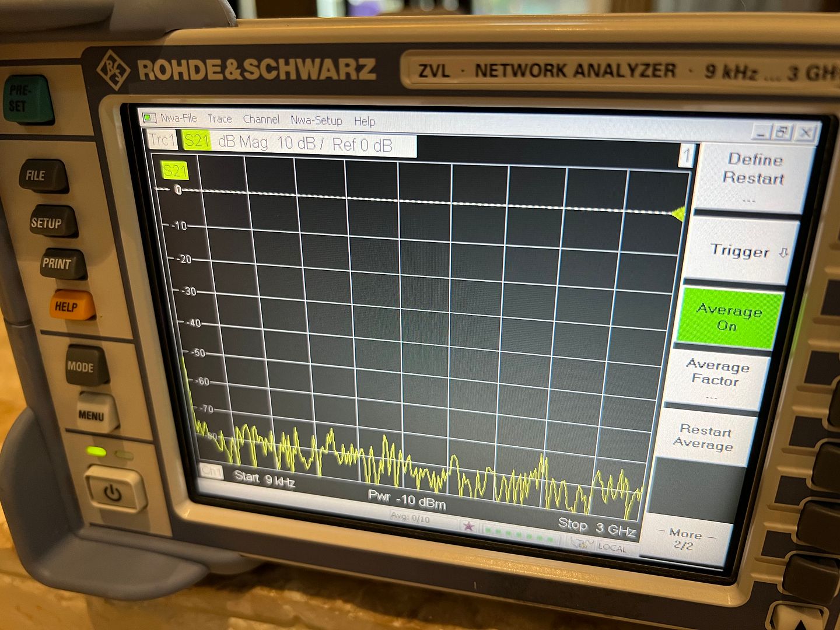Push the MODE hardware key
The height and width of the screenshot is (630, 840).
[86, 366]
